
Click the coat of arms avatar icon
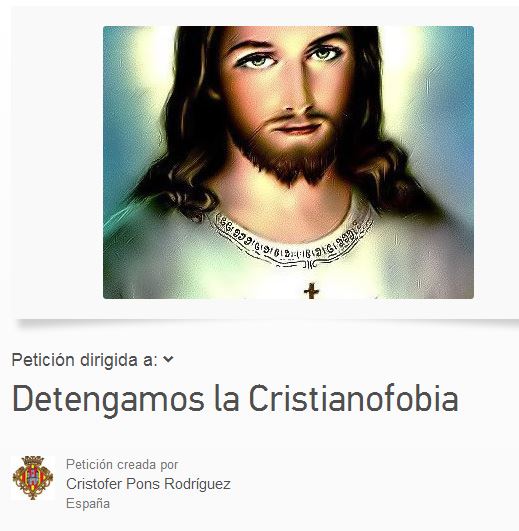coord(33,478)
